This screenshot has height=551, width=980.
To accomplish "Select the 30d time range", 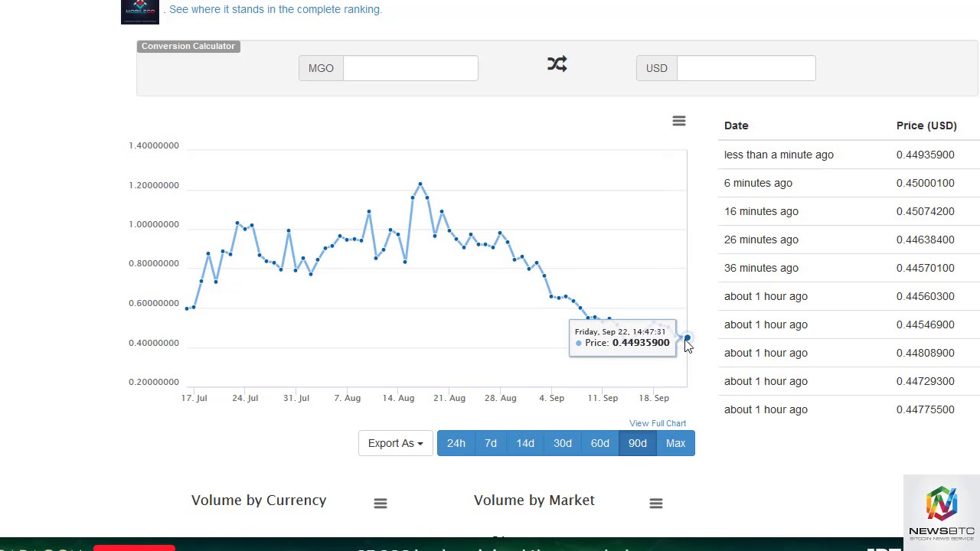I will tap(563, 443).
